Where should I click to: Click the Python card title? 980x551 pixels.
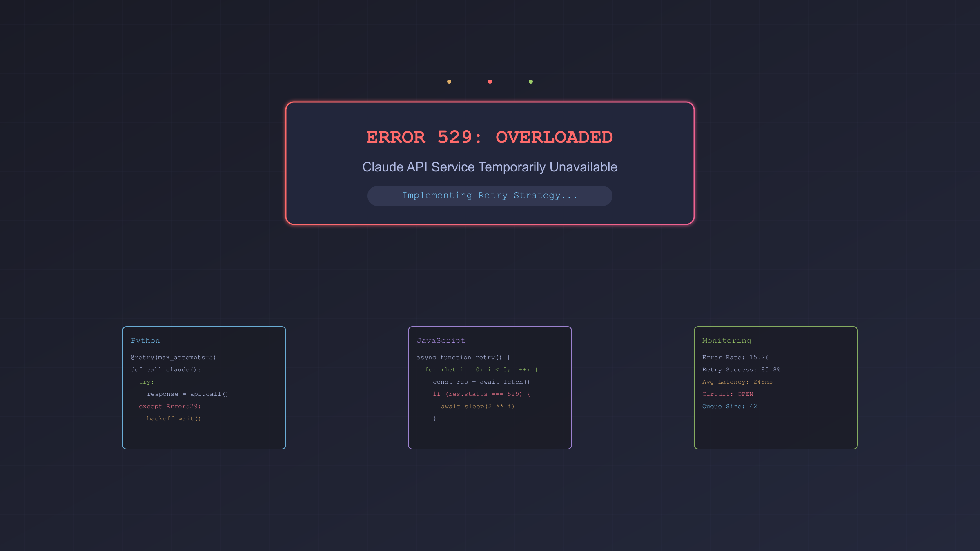[x=145, y=341]
